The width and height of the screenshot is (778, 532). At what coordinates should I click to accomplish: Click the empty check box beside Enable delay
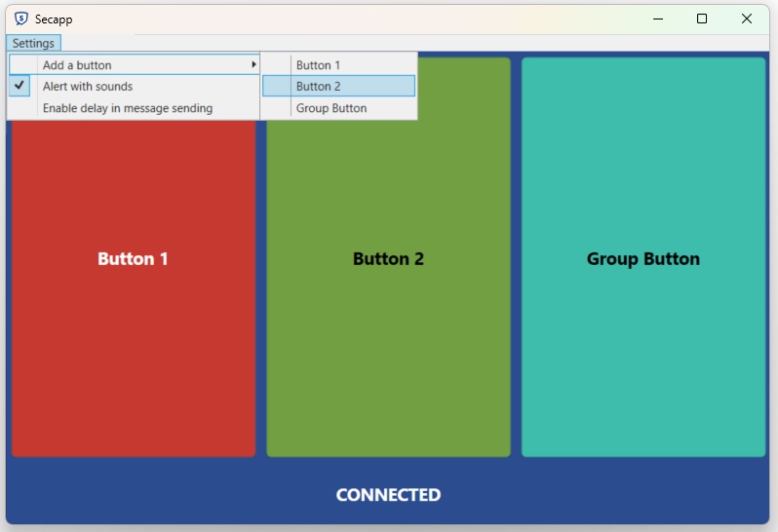pyautogui.click(x=20, y=108)
